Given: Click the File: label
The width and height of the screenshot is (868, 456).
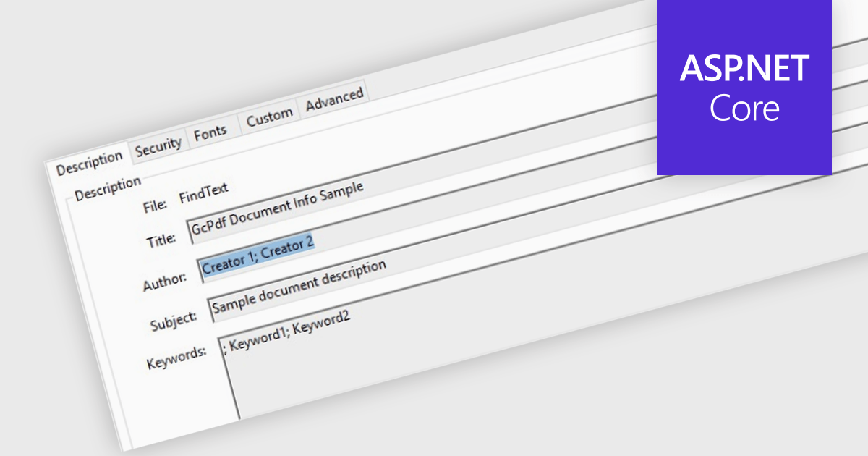Looking at the screenshot, I should coord(155,205).
